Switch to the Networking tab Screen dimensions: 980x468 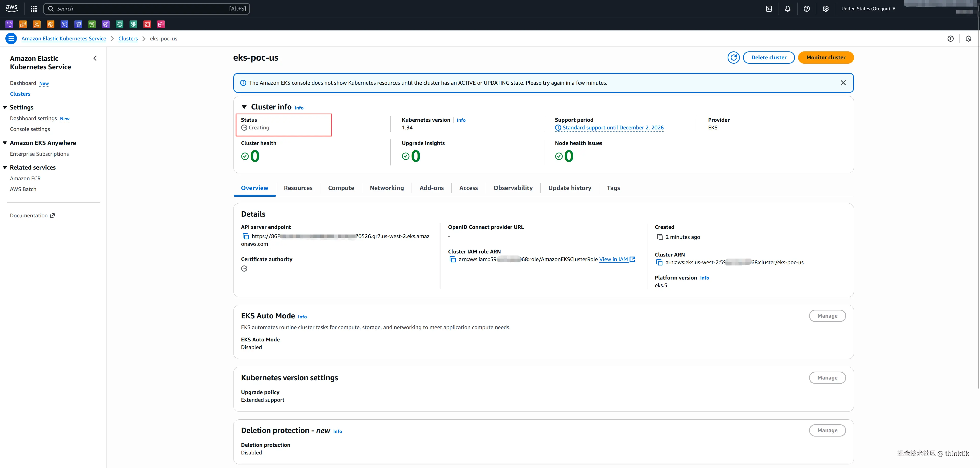click(387, 188)
